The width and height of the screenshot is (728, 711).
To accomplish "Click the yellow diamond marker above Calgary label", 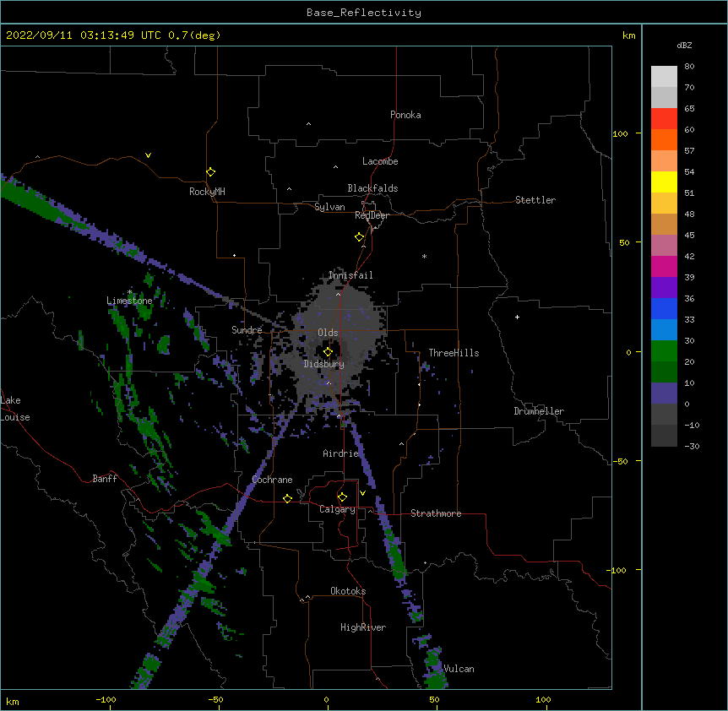I will tap(342, 497).
